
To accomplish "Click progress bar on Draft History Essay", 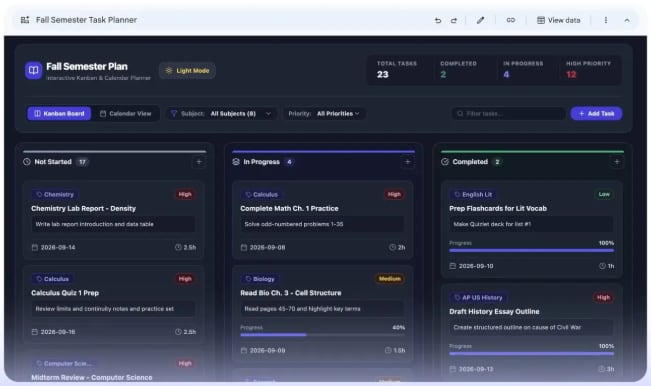I will [531, 354].
